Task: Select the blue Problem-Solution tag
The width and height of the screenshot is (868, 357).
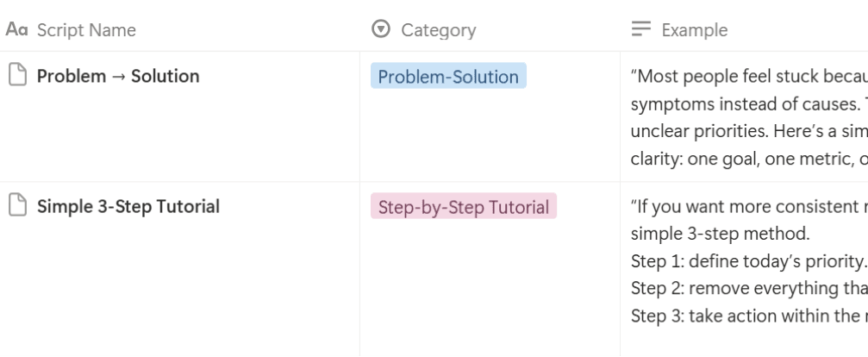Action: point(448,77)
